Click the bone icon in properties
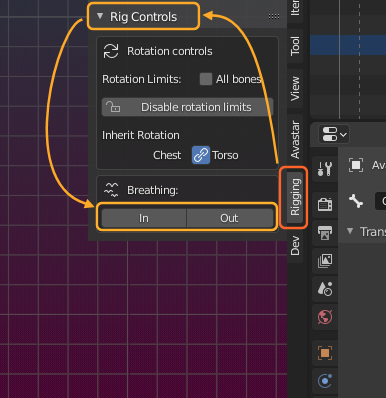The width and height of the screenshot is (386, 398). pyautogui.click(x=356, y=201)
